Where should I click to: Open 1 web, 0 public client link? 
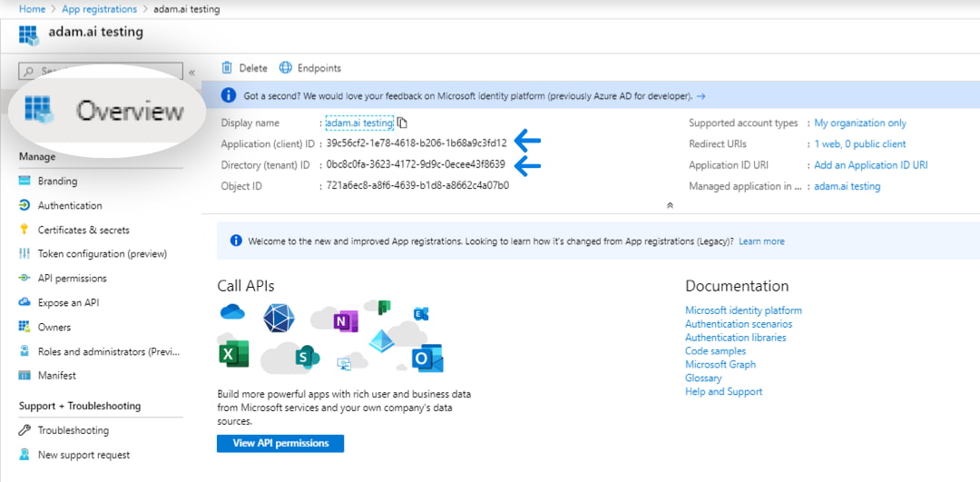[860, 143]
